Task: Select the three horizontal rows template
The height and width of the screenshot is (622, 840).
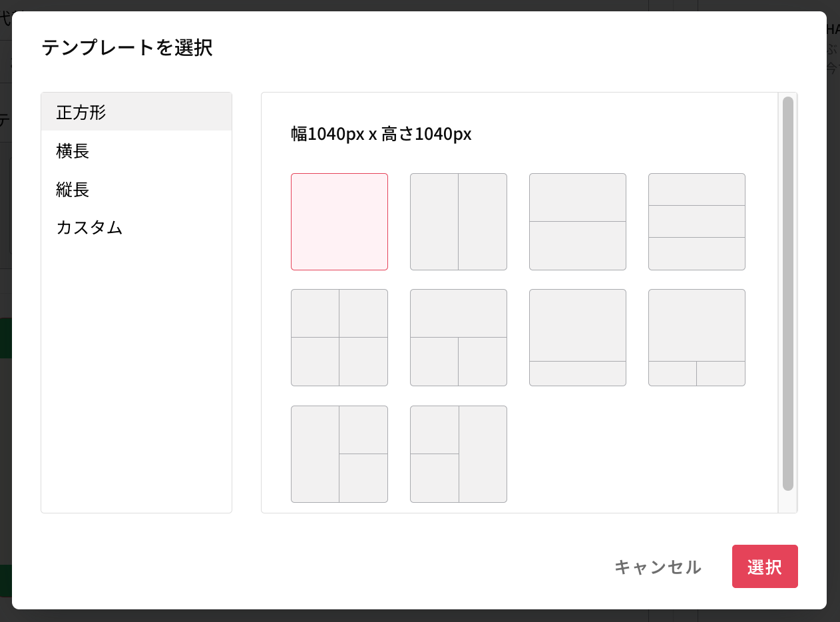Action: 697,222
